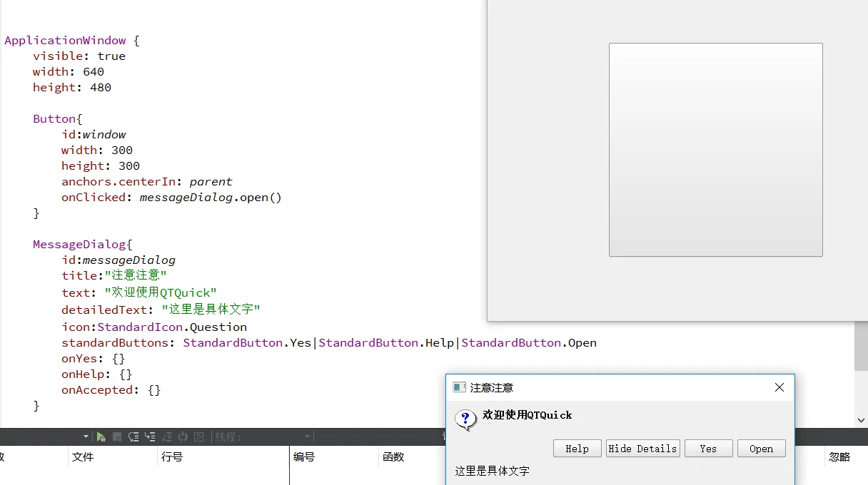
Task: Click the 'height: 300' code line
Action: [x=101, y=166]
